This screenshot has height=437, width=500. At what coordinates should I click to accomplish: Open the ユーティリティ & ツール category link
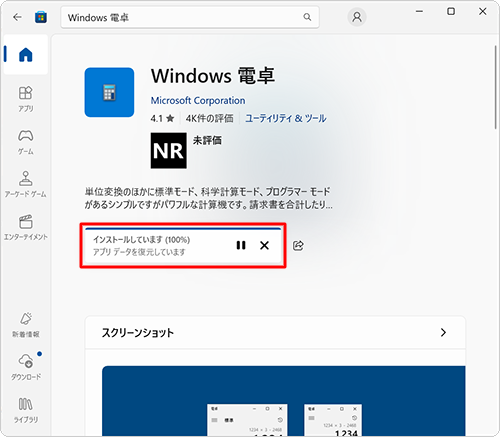[x=286, y=118]
